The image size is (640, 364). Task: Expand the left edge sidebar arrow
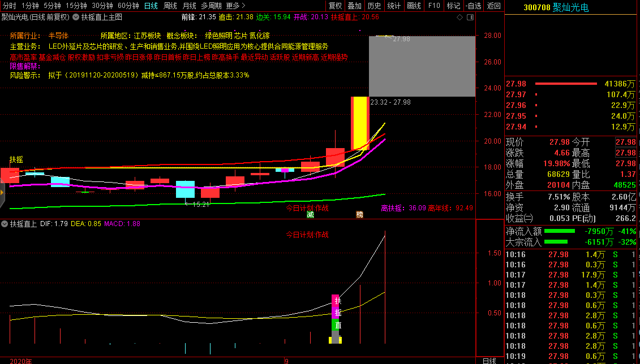[2, 192]
